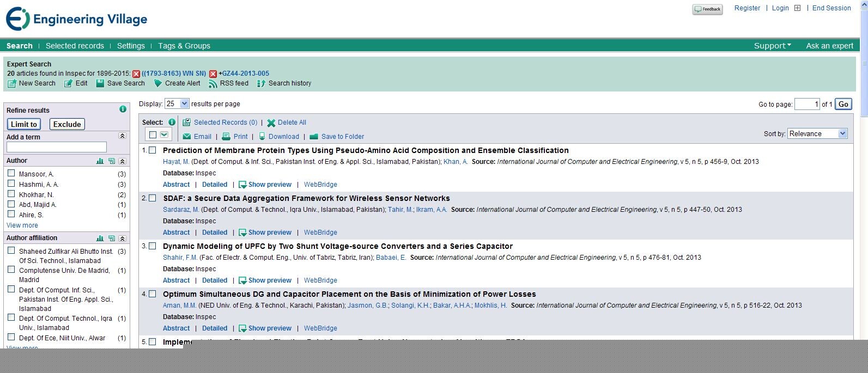The height and width of the screenshot is (373, 868).
Task: Open the Support menu
Action: pos(772,46)
